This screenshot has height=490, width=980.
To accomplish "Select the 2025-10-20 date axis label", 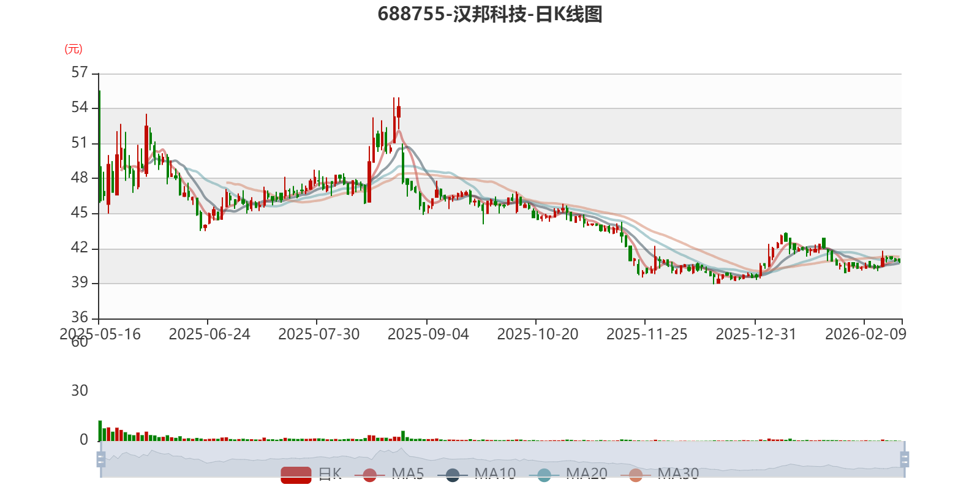I will pyautogui.click(x=538, y=334).
